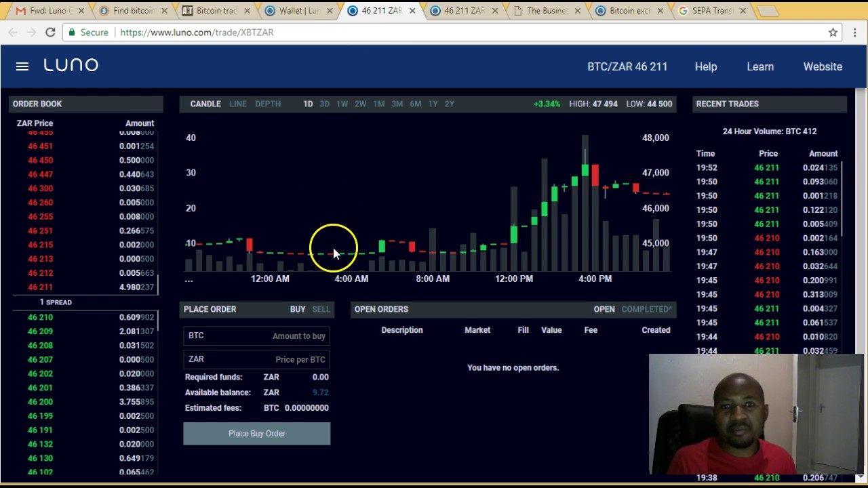Show OPEN orders list
The height and width of the screenshot is (488, 868).
(x=604, y=309)
